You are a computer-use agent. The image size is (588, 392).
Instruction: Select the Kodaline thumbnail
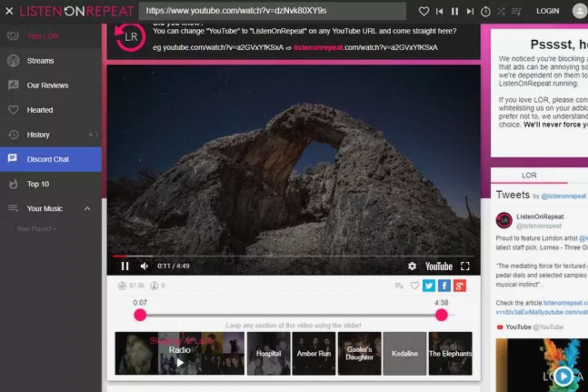405,354
